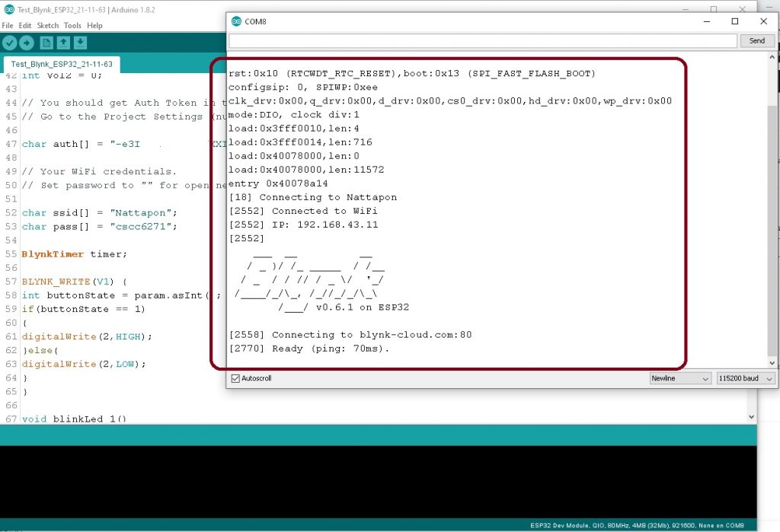Viewport: 780px width, 532px height.
Task: Click the COM8 window logo icon
Action: click(236, 21)
